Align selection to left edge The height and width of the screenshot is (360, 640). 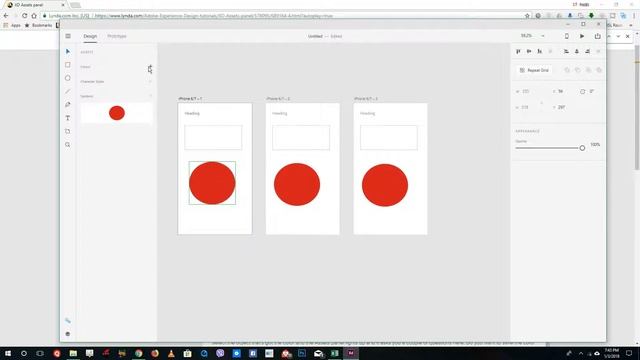tap(566, 51)
